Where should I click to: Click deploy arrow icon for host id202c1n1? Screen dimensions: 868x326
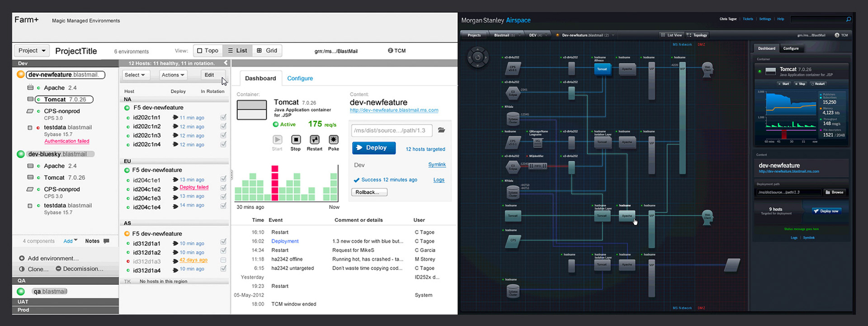tap(175, 117)
